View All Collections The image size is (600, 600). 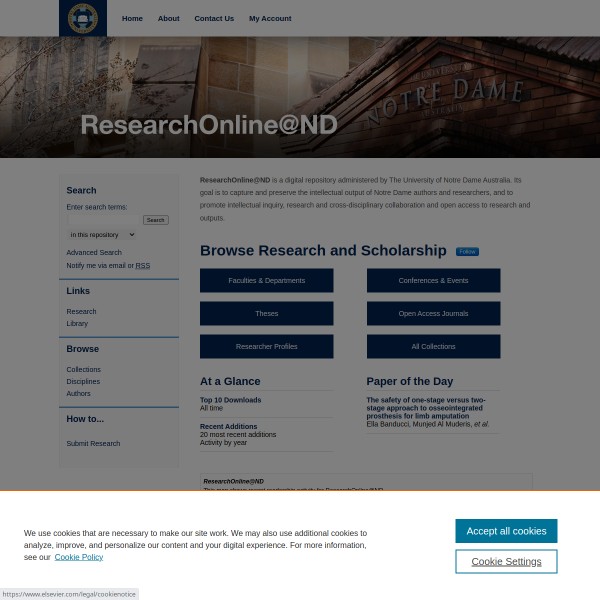pos(433,347)
